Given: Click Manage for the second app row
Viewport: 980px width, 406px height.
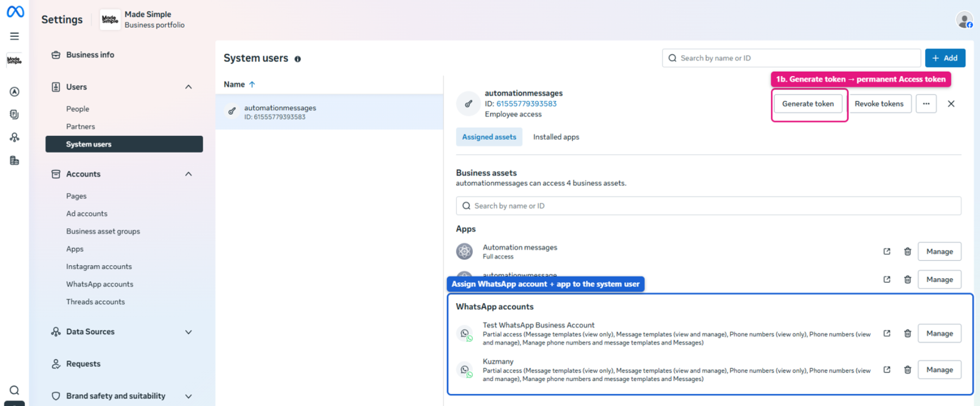Looking at the screenshot, I should point(940,279).
